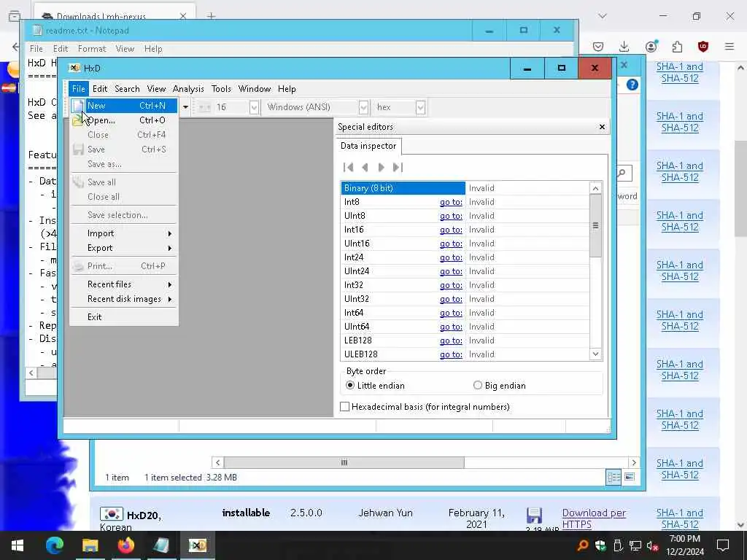Open the HxD Help menu
Image resolution: width=747 pixels, height=560 pixels.
(287, 88)
